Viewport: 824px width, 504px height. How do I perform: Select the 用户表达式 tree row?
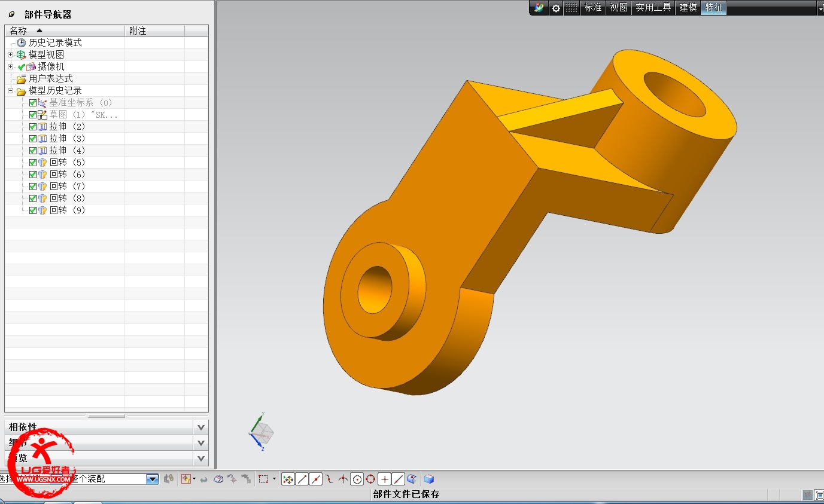tap(107, 79)
